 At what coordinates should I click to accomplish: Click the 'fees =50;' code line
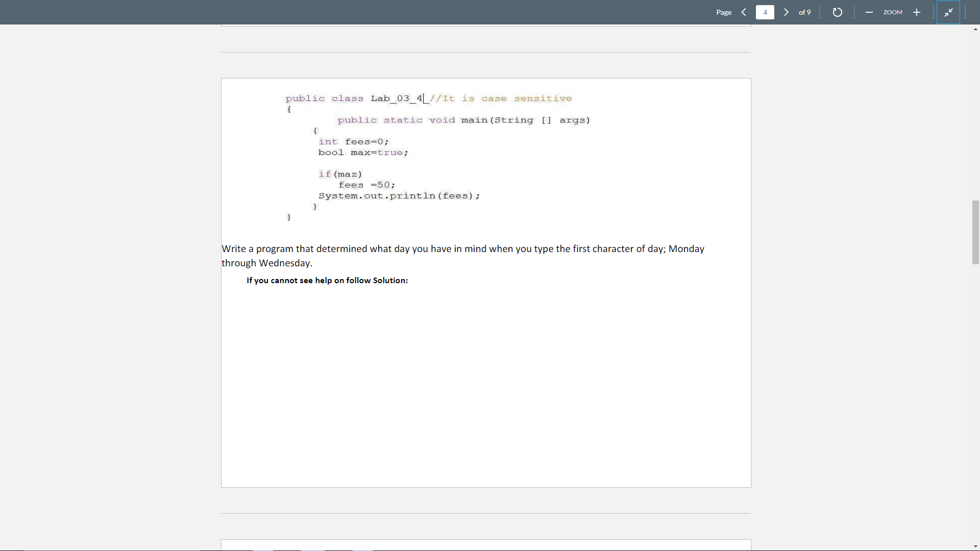coord(366,185)
